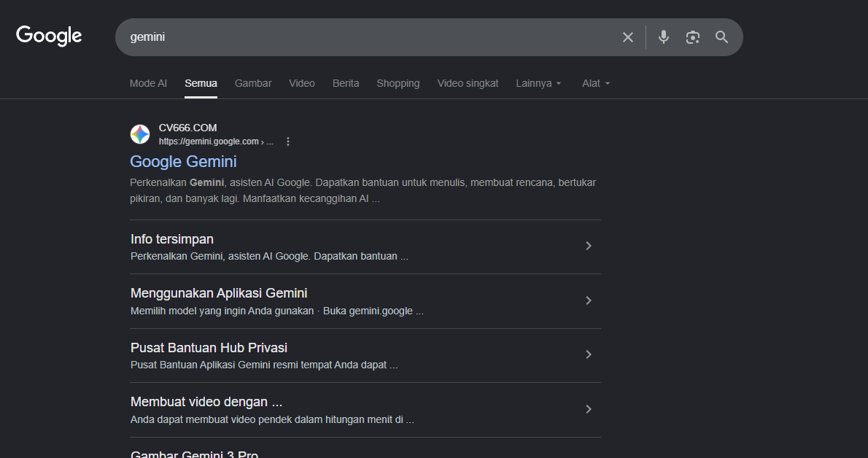Open the Google Gemini result title
Screen dimensions: 868x458
tap(183, 161)
